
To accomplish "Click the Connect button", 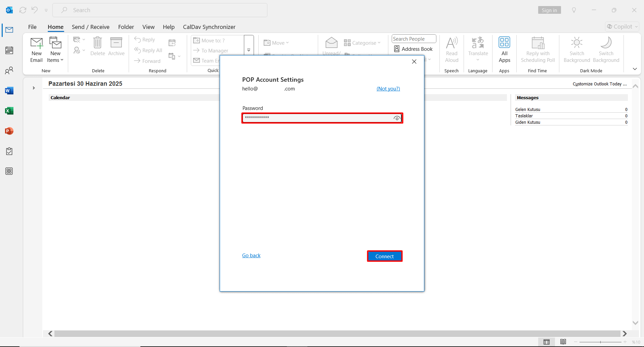I will pos(385,256).
